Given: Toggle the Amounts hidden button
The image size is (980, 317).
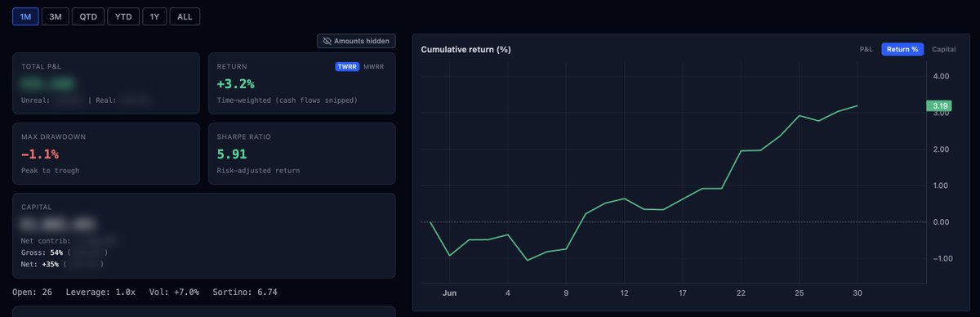Looking at the screenshot, I should pos(356,41).
